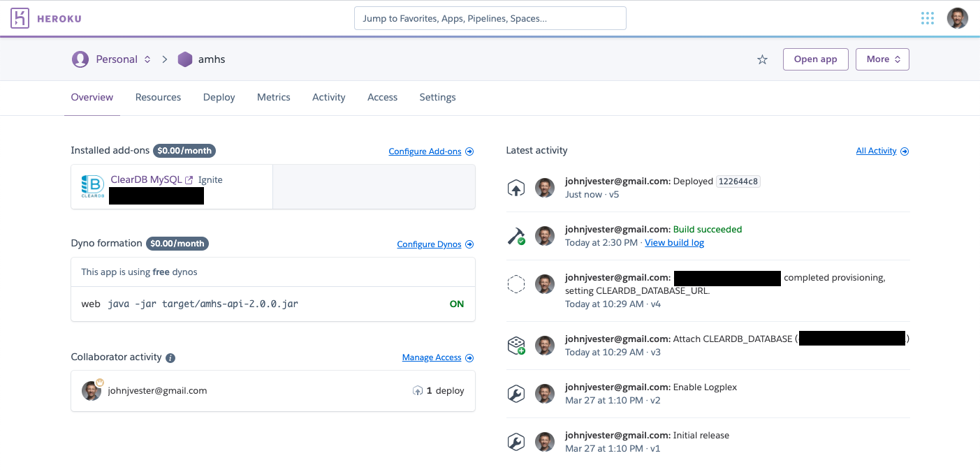Viewport: 980px width, 474px height.
Task: Click the deployed release upload icon
Action: (515, 188)
